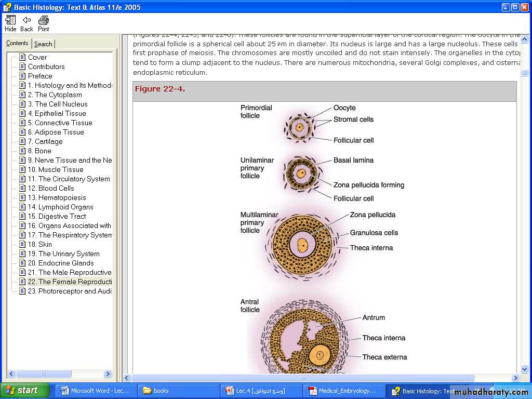Open 23. Photoreceptor and Audio chapter

70,291
